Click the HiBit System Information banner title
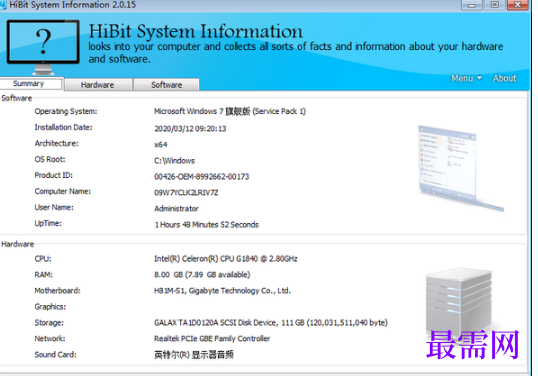This screenshot has width=538, height=376. (x=196, y=31)
